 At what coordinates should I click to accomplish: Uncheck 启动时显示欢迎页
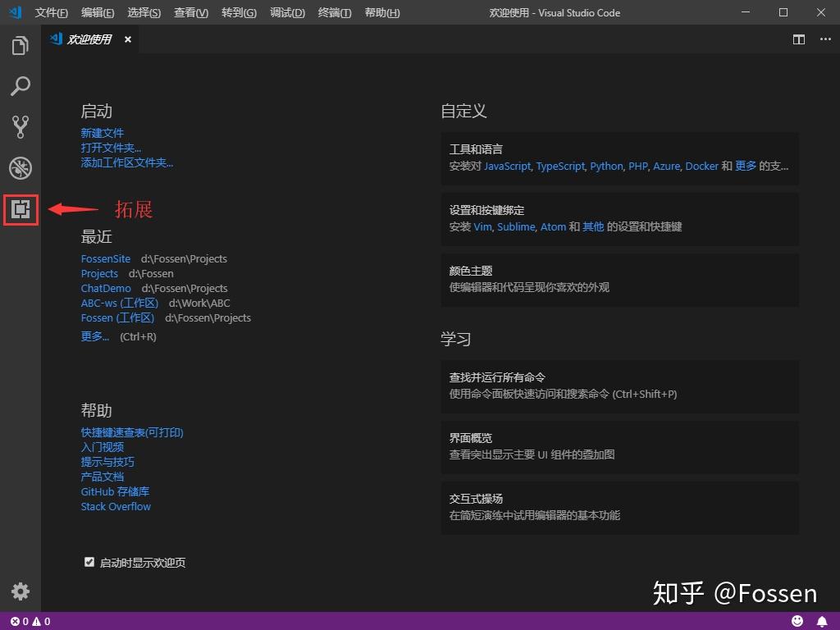pos(89,562)
